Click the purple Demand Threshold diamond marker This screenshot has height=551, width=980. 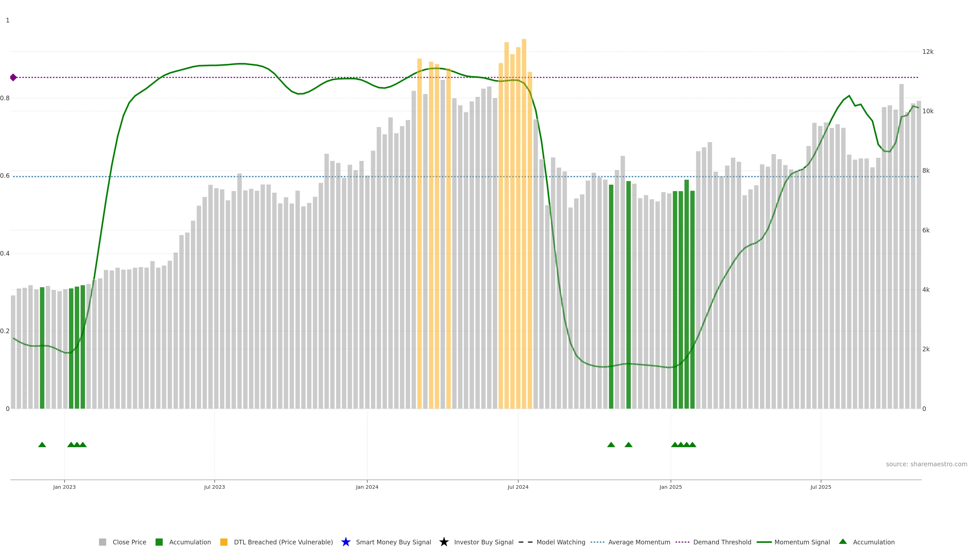click(x=13, y=78)
